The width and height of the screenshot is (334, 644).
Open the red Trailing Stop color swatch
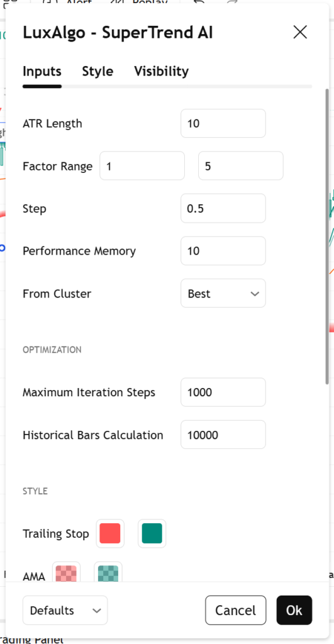pyautogui.click(x=110, y=533)
